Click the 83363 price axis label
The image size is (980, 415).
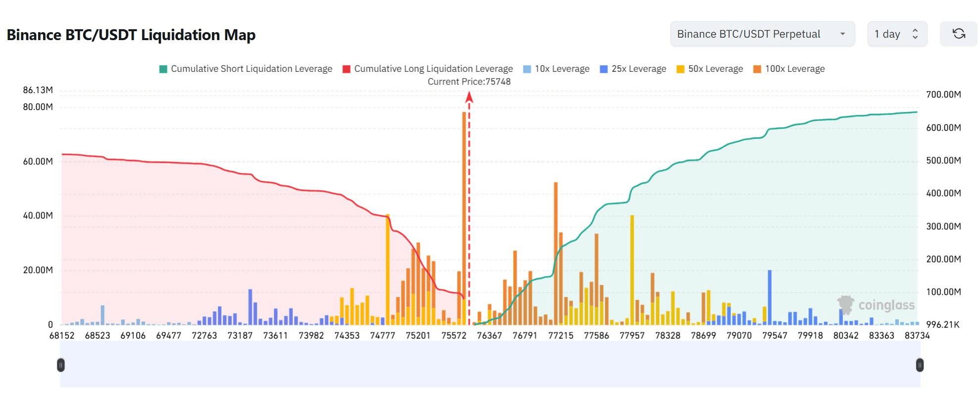tap(881, 336)
